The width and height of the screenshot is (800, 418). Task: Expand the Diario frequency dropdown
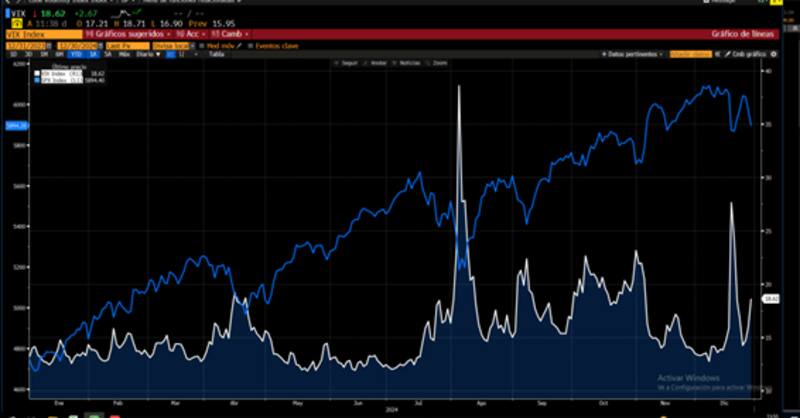tap(146, 54)
